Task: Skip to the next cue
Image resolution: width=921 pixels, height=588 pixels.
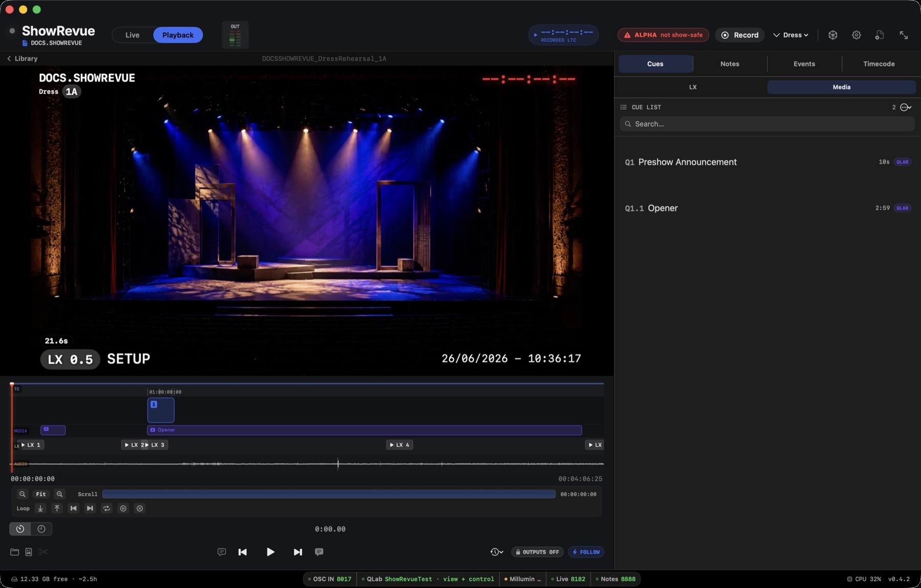Action: (298, 552)
